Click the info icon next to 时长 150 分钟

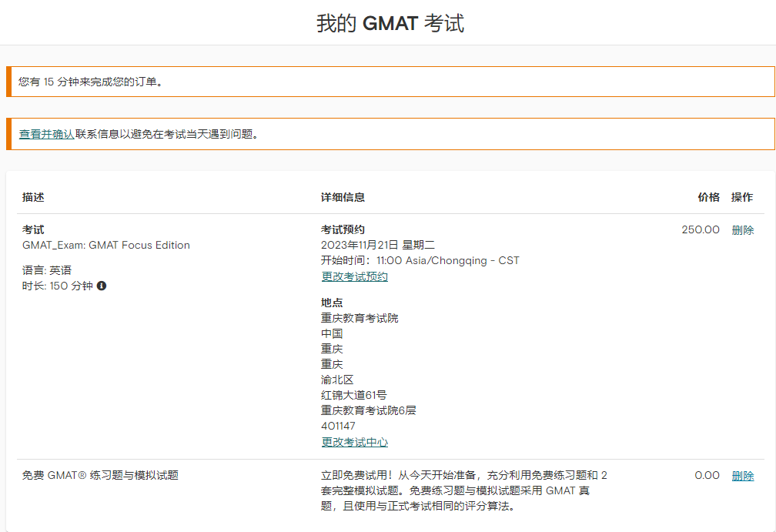point(102,286)
